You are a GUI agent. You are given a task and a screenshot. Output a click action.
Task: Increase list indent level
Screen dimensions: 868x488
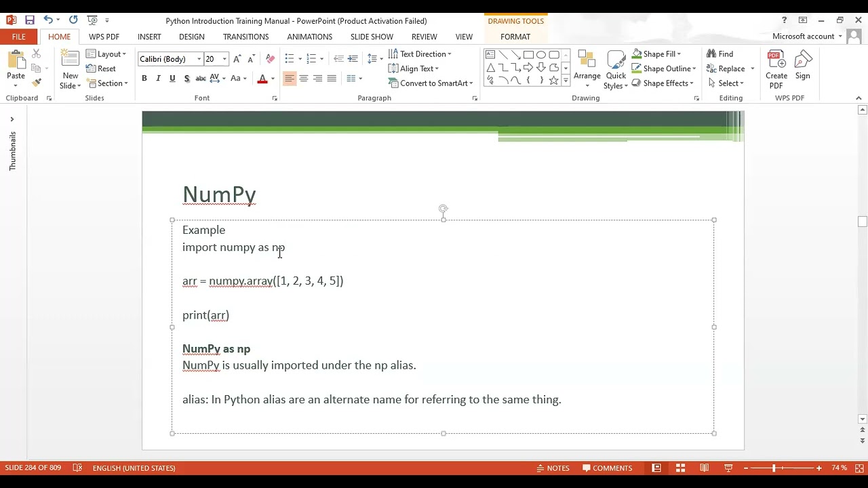coord(353,59)
